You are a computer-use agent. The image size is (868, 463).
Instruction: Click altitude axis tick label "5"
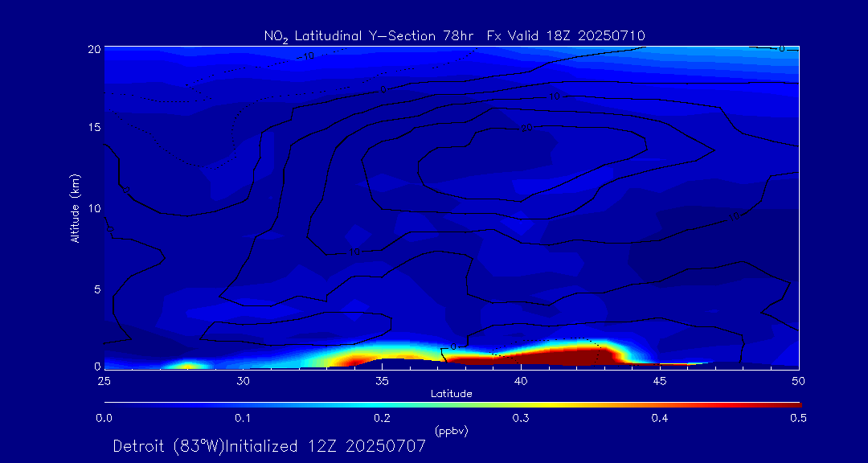coord(97,289)
